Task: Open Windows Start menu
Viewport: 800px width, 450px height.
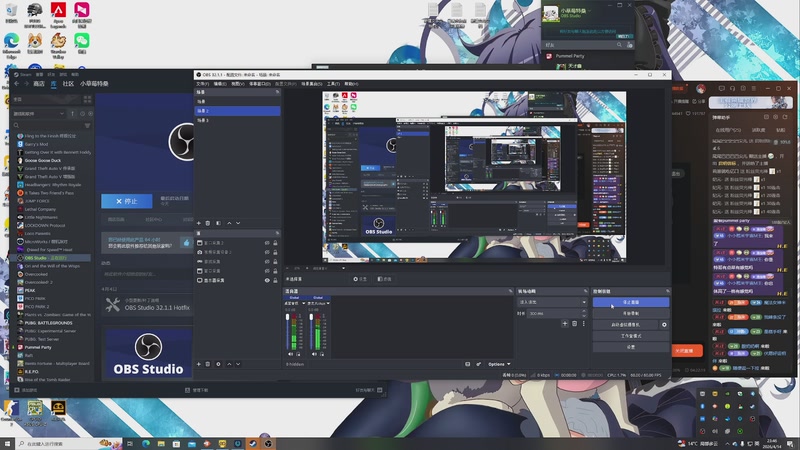Action: point(7,444)
